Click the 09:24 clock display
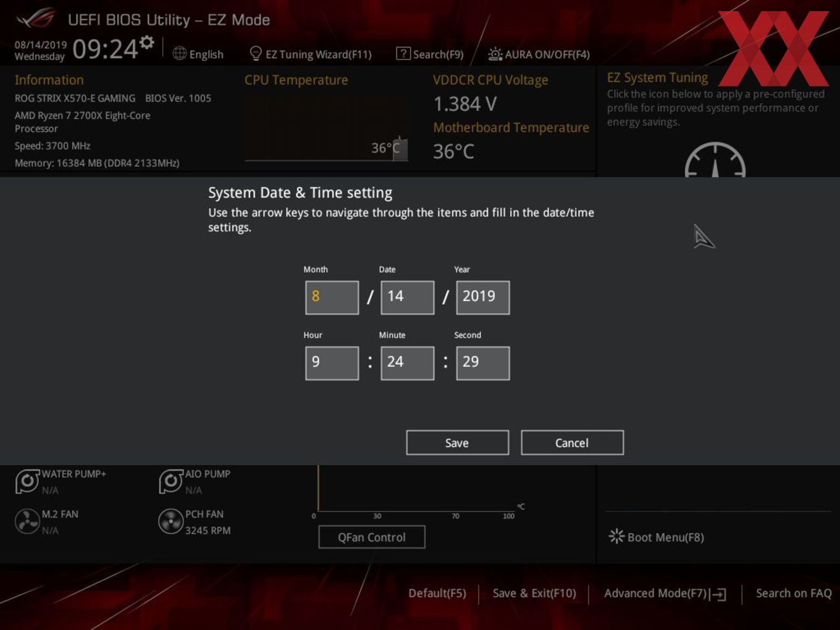This screenshot has width=840, height=630. [105, 49]
